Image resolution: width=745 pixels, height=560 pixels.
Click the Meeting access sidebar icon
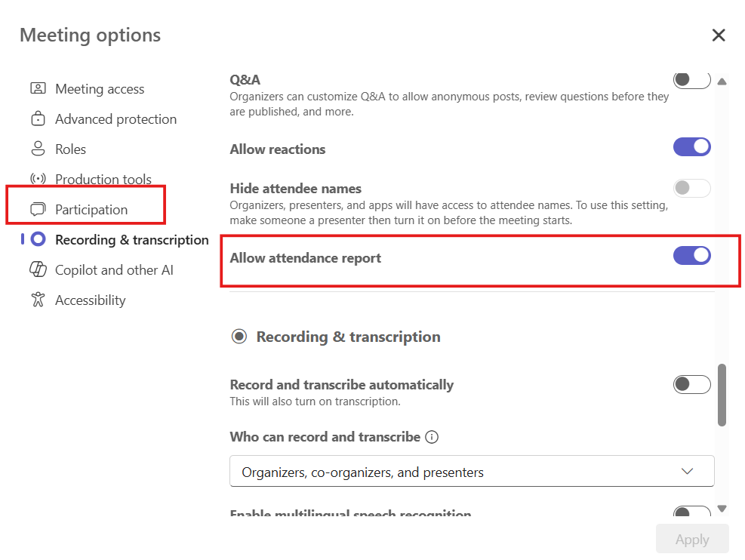pyautogui.click(x=38, y=88)
